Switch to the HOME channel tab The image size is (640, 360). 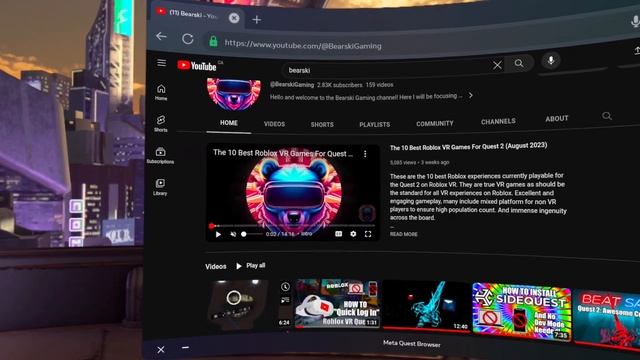tap(229, 123)
